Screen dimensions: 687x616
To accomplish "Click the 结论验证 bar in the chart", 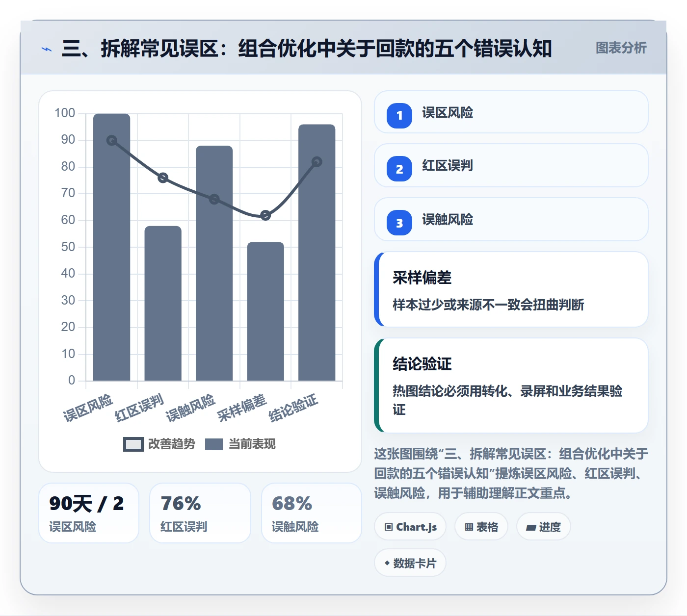I will coord(317,253).
